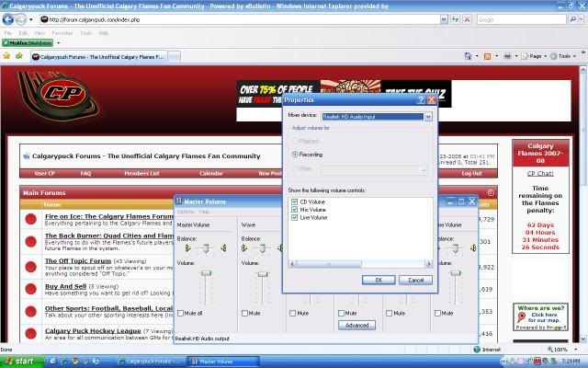Image resolution: width=588 pixels, height=368 pixels.
Task: Click the Master Volume taskbar button
Action: coord(223,362)
